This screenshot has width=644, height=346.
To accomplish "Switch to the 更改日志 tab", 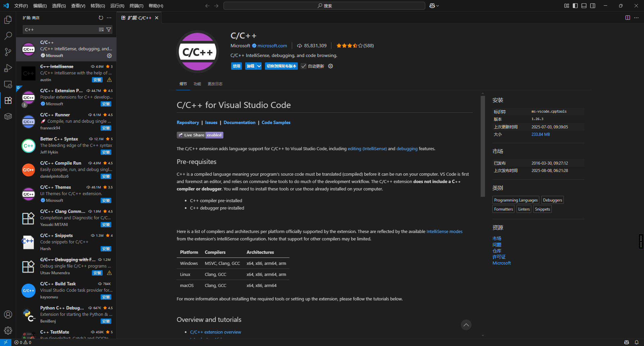I will click(215, 84).
